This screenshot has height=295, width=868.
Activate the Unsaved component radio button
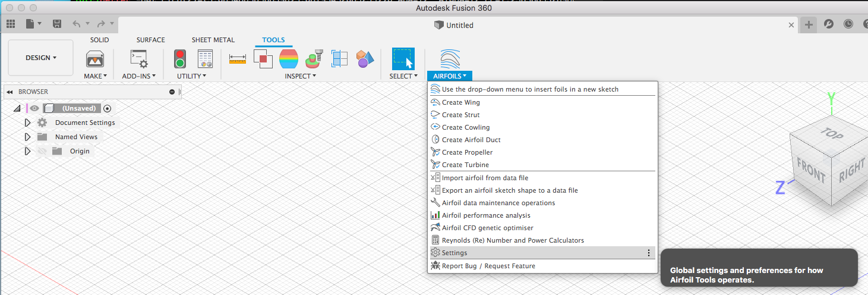point(107,108)
